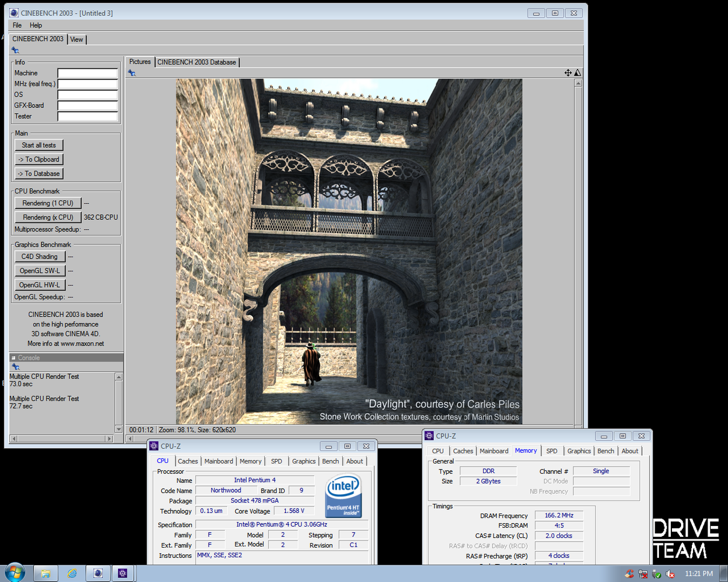Start the C4D Shading test
The height and width of the screenshot is (582, 728).
[x=40, y=257]
